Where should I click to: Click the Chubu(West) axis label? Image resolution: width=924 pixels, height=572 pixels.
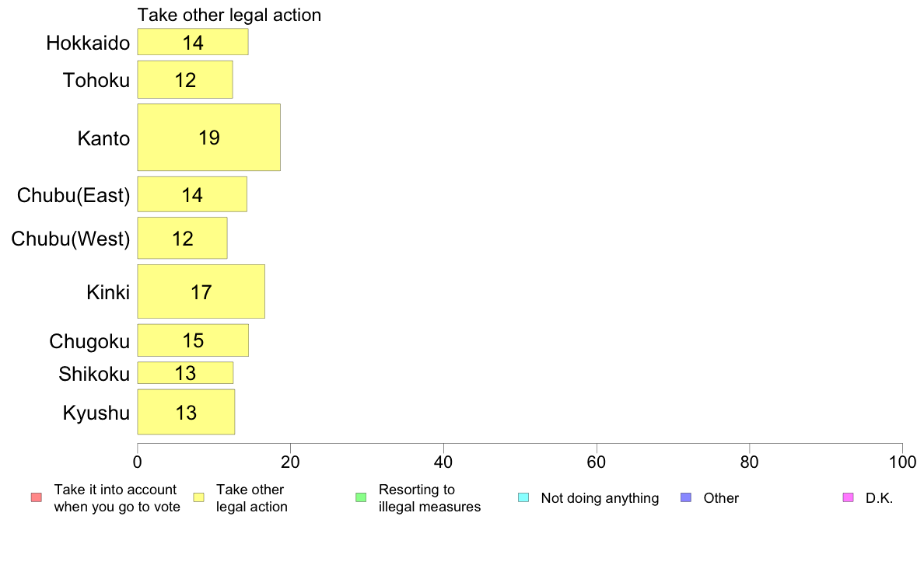coord(71,239)
